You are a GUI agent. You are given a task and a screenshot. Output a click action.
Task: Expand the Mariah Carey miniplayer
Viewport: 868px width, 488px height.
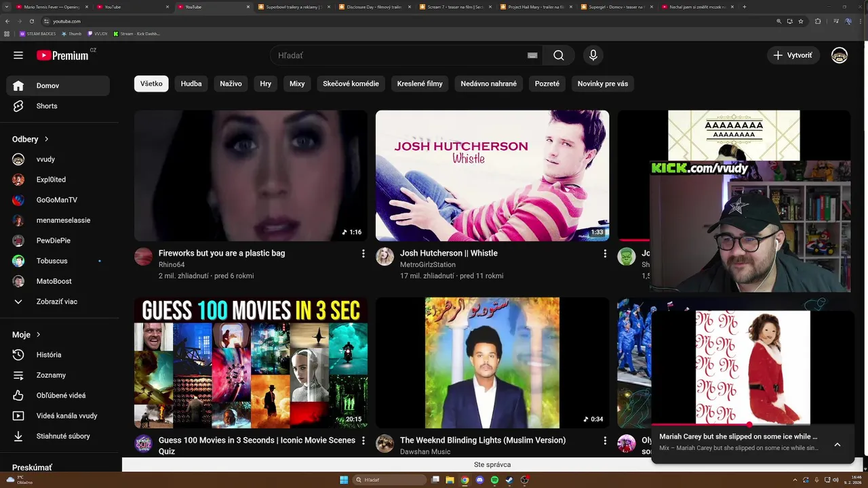pos(837,445)
